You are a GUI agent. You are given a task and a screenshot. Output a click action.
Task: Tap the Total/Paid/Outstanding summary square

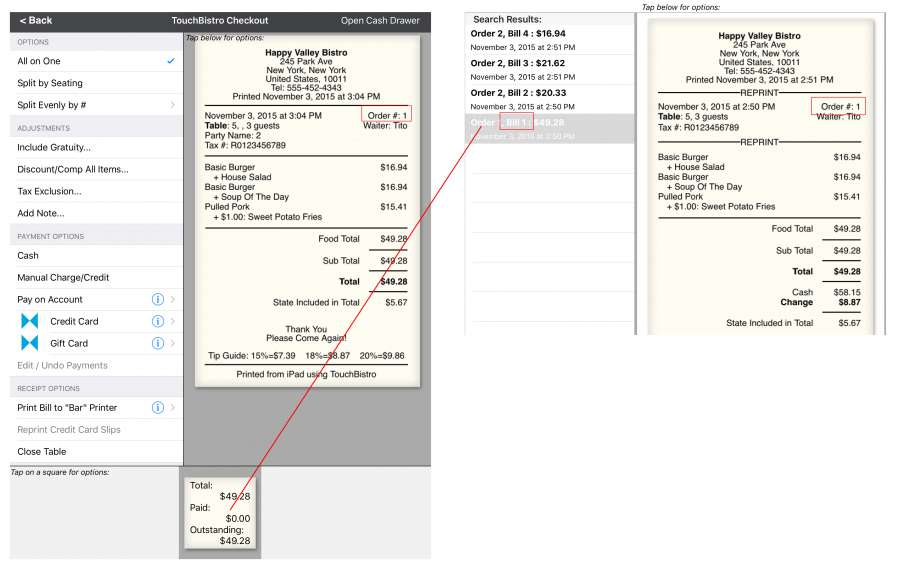220,513
